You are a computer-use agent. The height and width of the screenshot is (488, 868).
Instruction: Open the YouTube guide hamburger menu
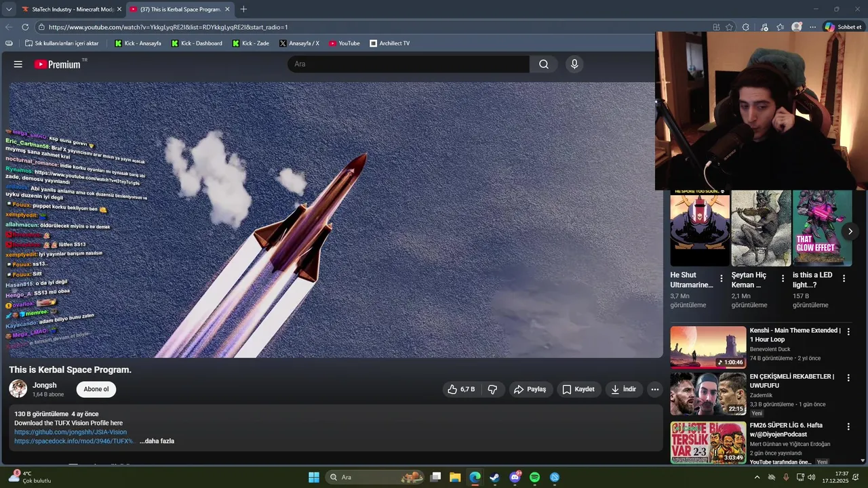18,64
